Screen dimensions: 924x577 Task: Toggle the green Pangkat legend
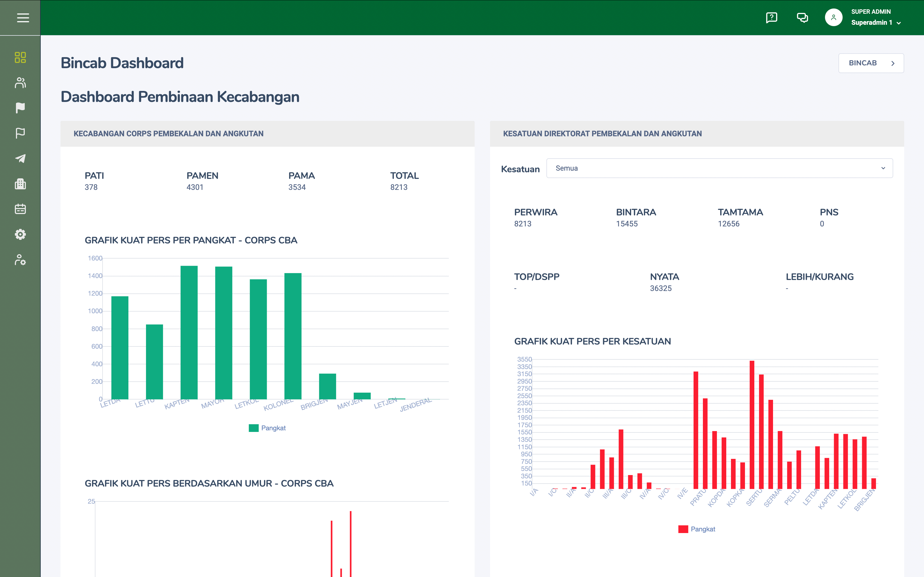[x=273, y=428]
